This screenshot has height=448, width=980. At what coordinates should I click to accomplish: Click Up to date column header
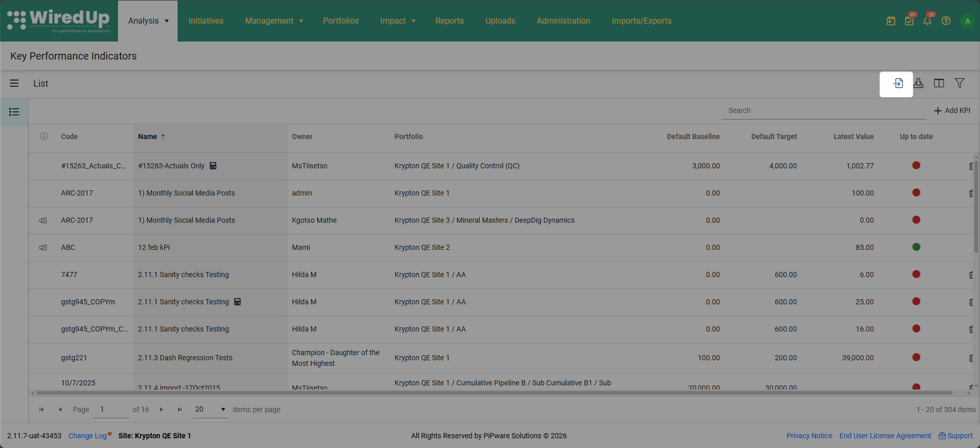click(x=916, y=137)
